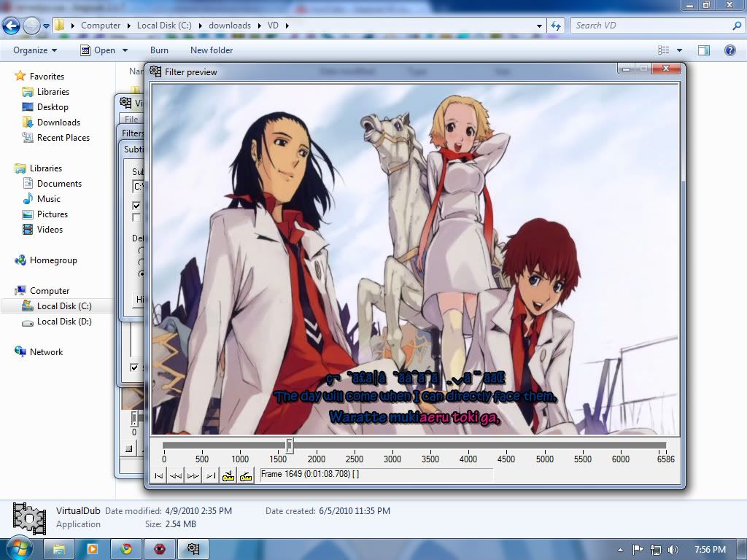The width and height of the screenshot is (747, 560).
Task: Click the Search VD input box
Action: tap(649, 26)
